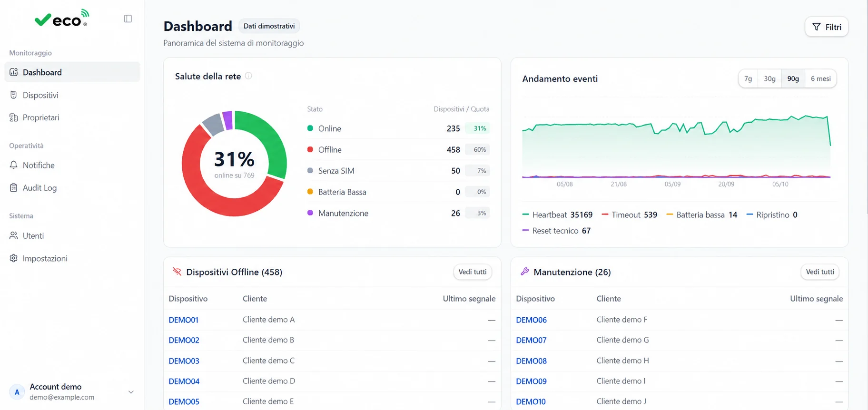Click the info icon beside Salute della rete
Image resolution: width=868 pixels, height=410 pixels.
(x=248, y=76)
